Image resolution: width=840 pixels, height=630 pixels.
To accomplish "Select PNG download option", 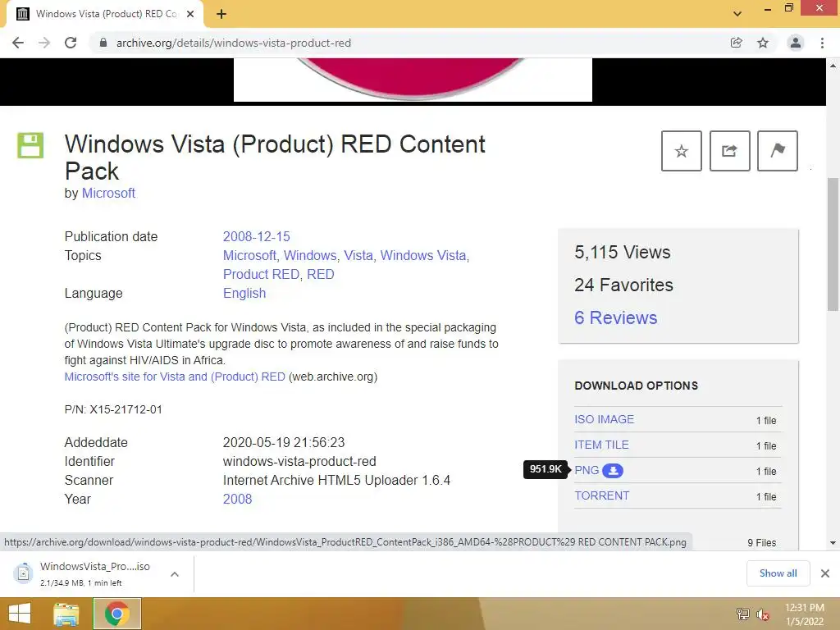I will tap(587, 470).
